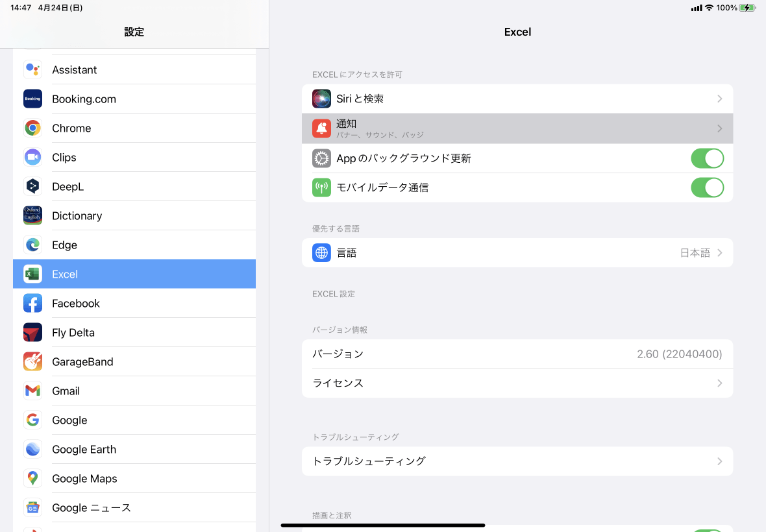Tap the 14:47 clock in status bar
The width and height of the screenshot is (766, 532).
[21, 8]
